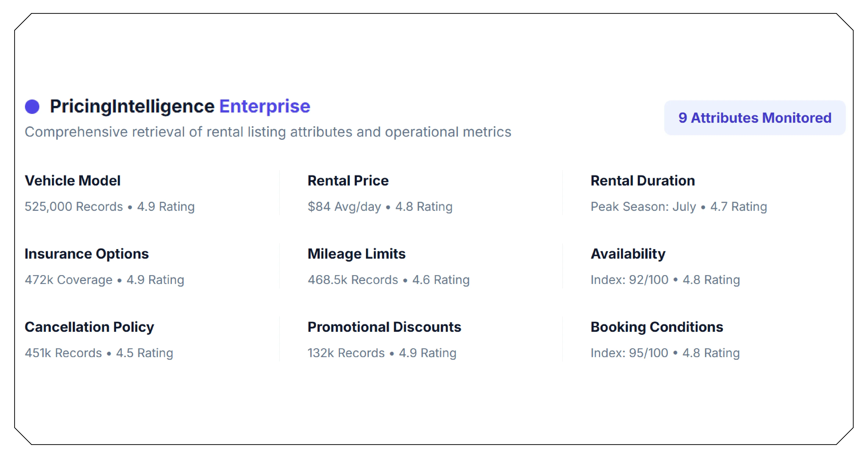Click the purple dot beside PricingIntelligence

[x=32, y=107]
